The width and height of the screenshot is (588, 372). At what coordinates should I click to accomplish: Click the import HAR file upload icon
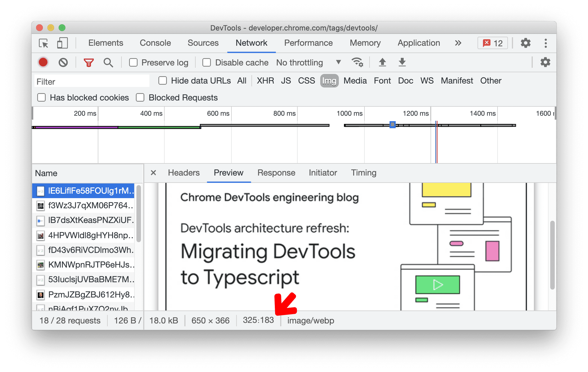coord(382,63)
